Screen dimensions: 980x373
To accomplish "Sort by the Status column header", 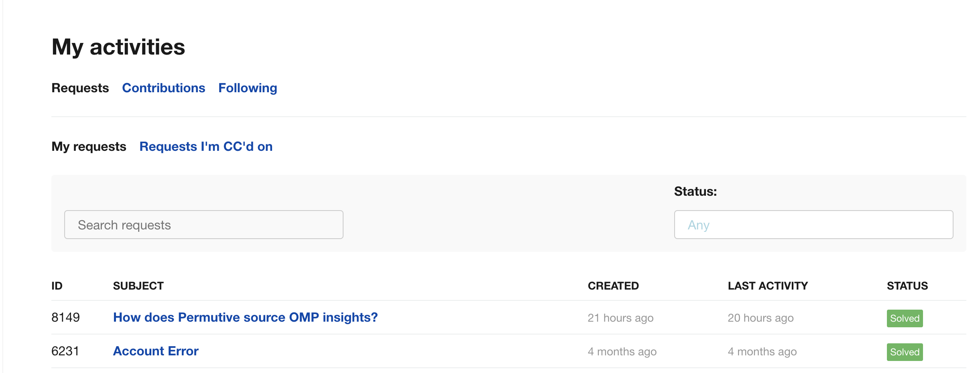I will coord(907,286).
